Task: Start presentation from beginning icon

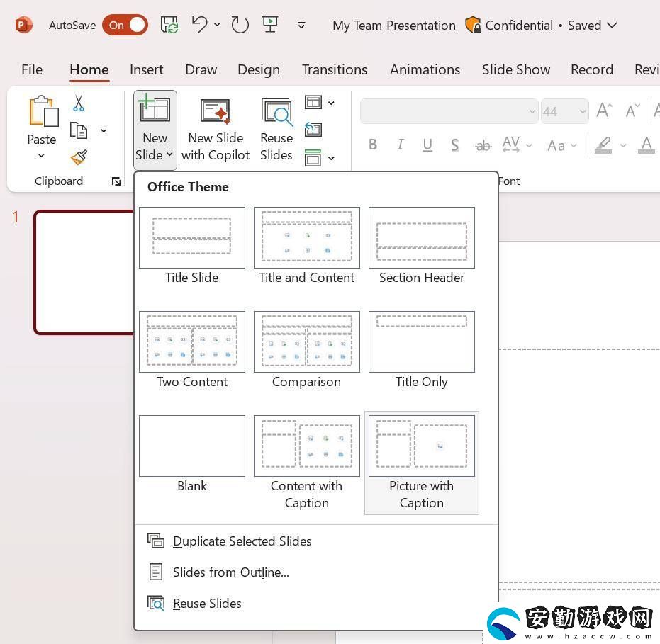Action: point(270,24)
